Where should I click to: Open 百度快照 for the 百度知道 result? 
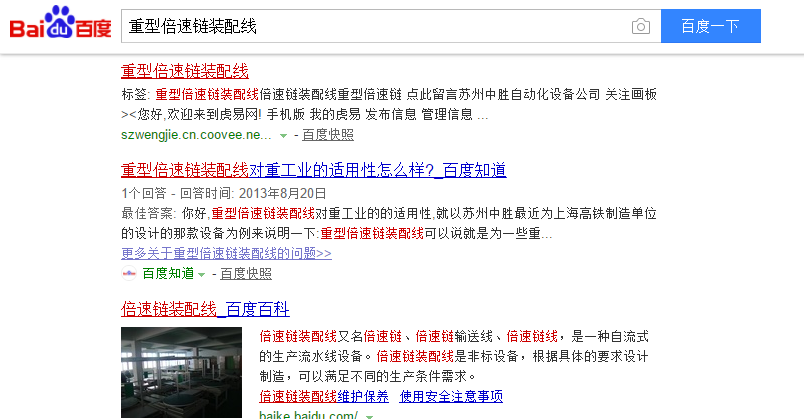(246, 274)
